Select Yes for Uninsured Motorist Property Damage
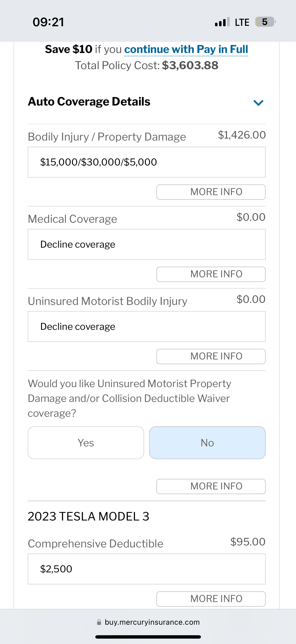Image resolution: width=296 pixels, height=644 pixels. 86,443
